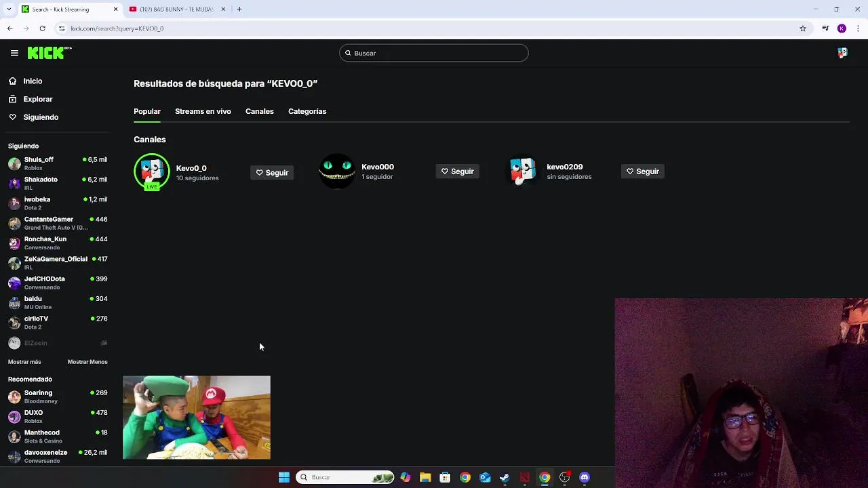Switch to the Categorías tab

click(x=307, y=111)
